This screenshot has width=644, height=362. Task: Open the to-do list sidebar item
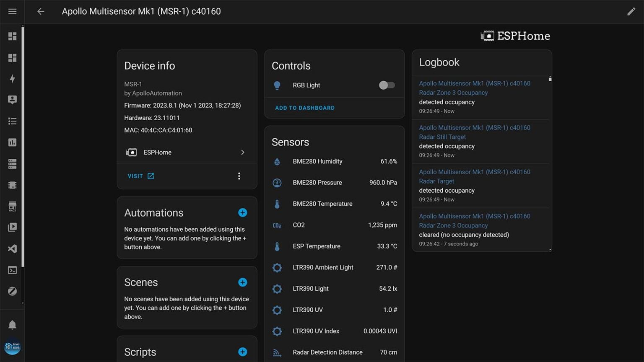point(12,121)
